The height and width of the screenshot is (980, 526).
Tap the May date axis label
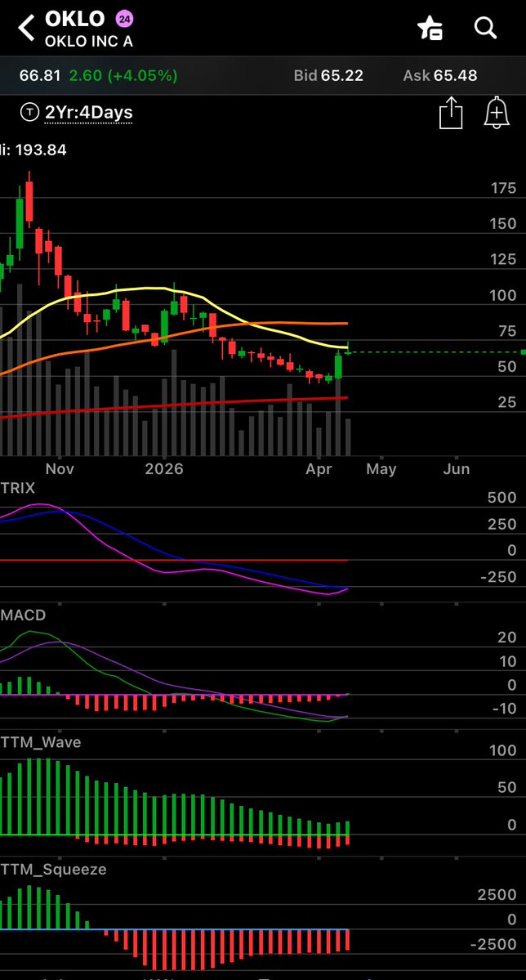point(381,469)
